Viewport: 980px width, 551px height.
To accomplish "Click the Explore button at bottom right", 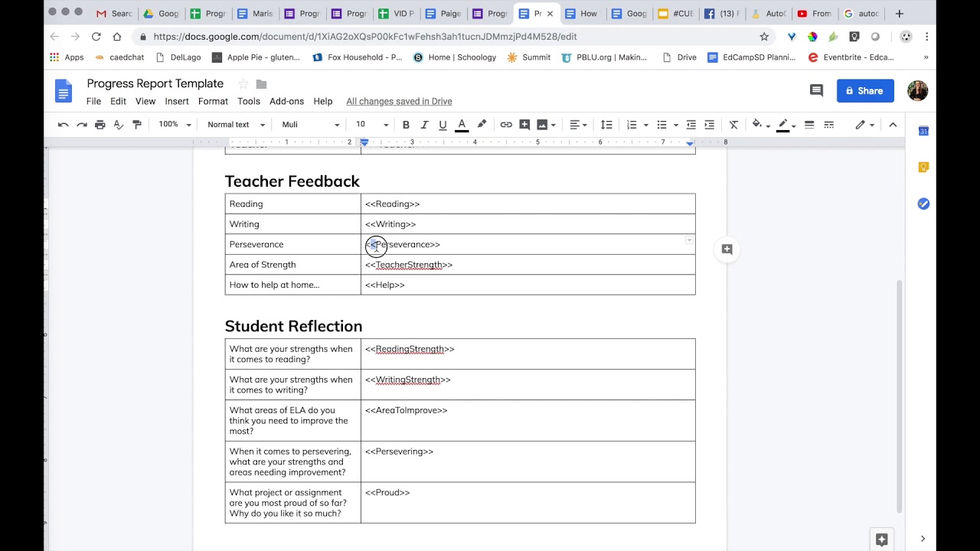I will click(882, 540).
